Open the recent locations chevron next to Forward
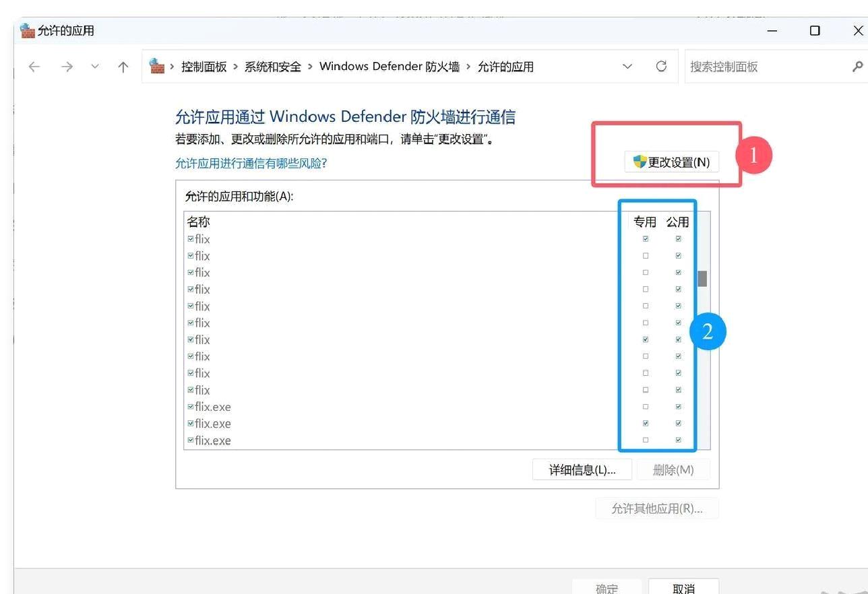The image size is (868, 594). (95, 66)
